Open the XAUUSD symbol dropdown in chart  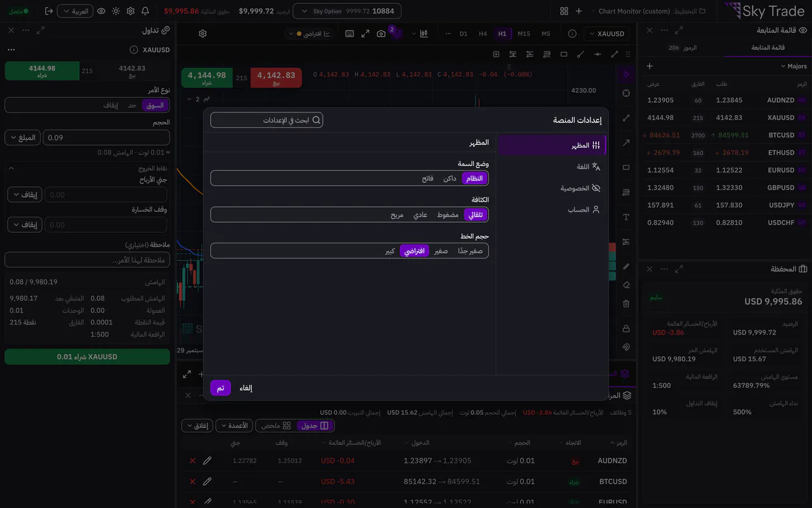coord(607,34)
